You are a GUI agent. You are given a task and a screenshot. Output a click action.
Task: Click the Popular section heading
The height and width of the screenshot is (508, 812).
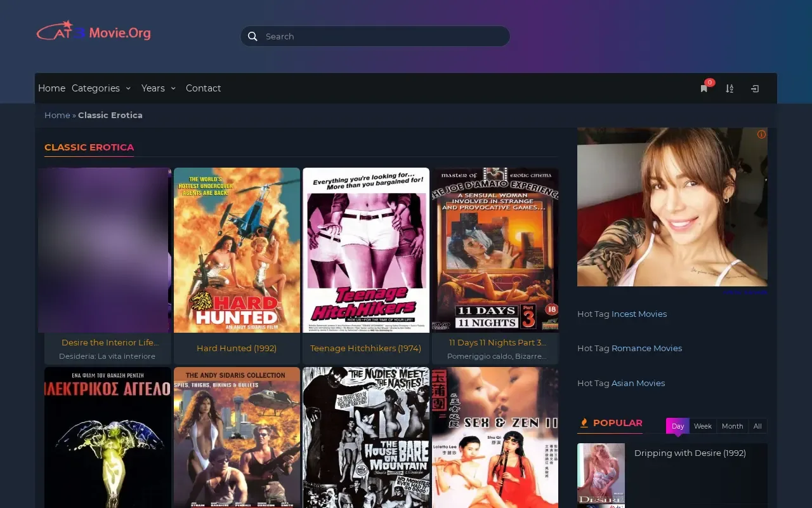pos(618,423)
